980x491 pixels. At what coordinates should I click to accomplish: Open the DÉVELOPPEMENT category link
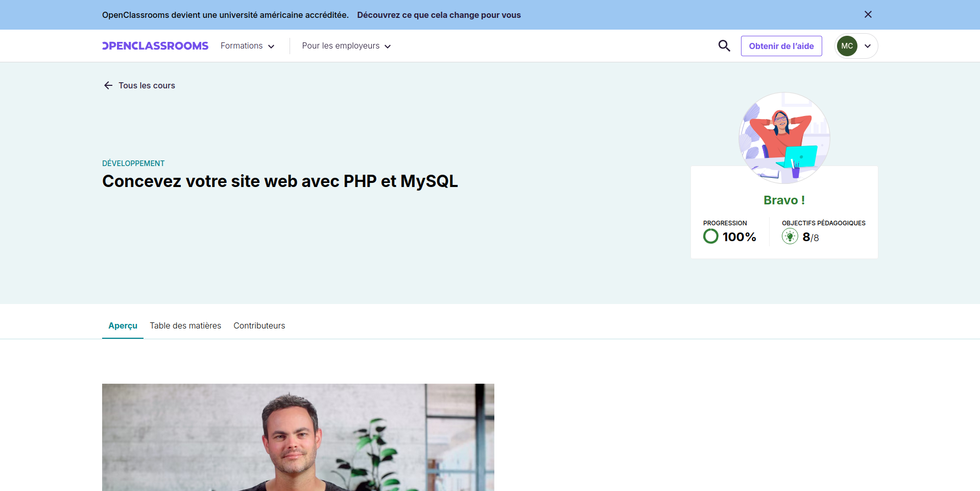(133, 163)
